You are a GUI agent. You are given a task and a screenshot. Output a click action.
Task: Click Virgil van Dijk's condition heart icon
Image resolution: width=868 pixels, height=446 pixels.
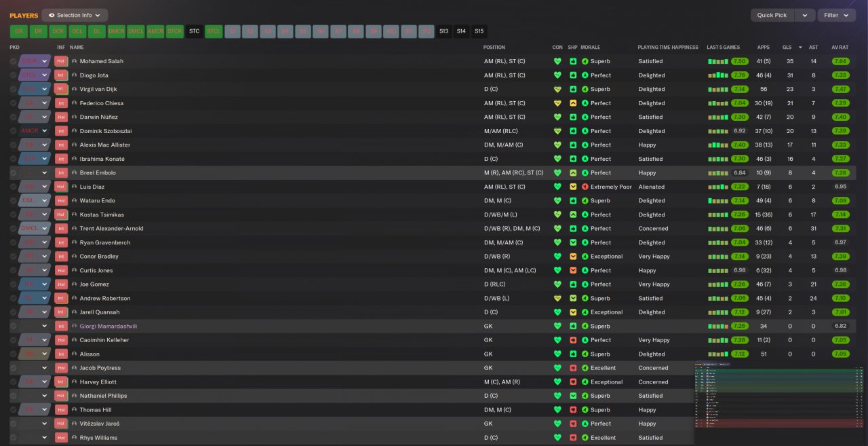[558, 89]
